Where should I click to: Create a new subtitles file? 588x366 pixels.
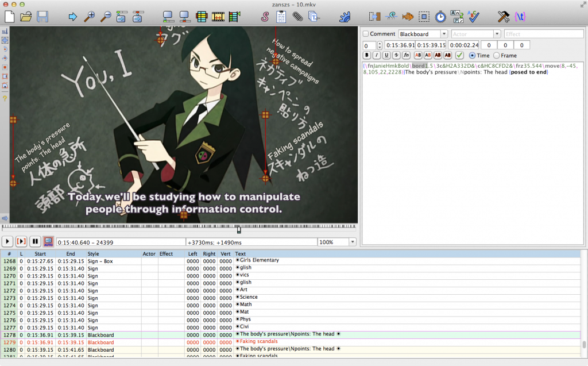[x=9, y=17]
